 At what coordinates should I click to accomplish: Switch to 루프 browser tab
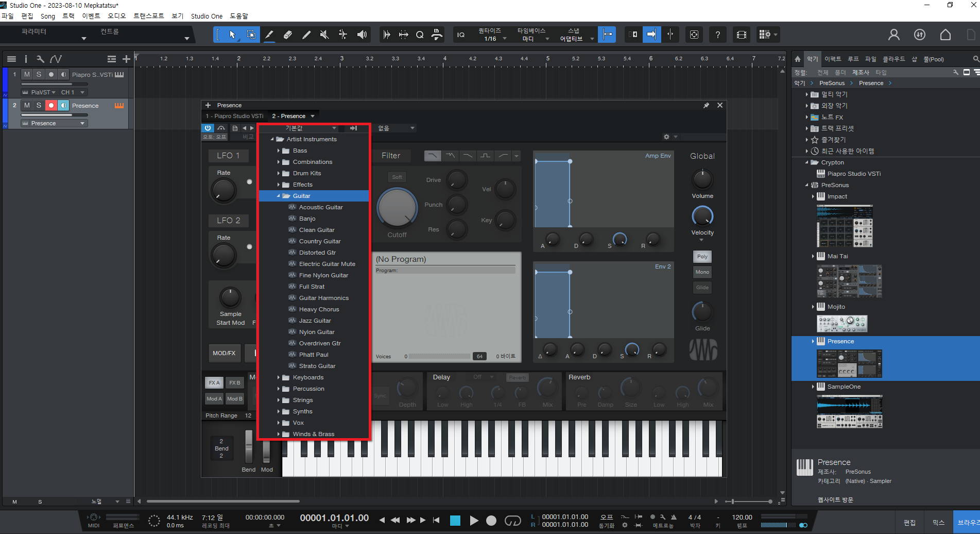click(x=853, y=59)
